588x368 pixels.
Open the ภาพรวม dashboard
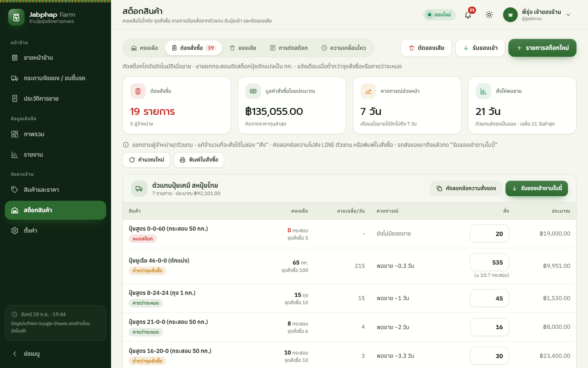tap(56, 134)
